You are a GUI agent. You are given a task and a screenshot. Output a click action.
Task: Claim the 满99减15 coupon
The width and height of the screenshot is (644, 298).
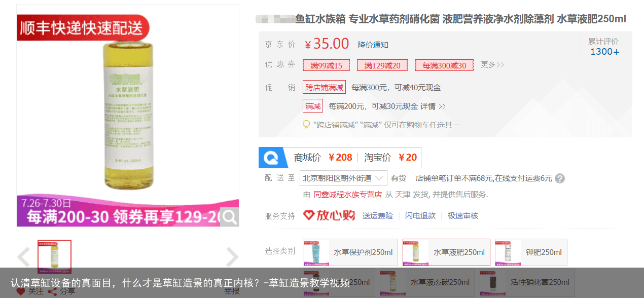pyautogui.click(x=327, y=65)
